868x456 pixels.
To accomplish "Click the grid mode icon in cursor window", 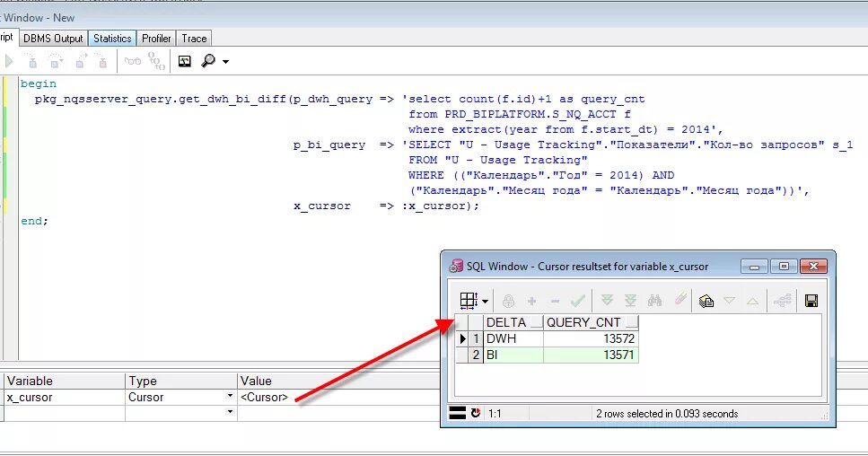I will coord(469,301).
